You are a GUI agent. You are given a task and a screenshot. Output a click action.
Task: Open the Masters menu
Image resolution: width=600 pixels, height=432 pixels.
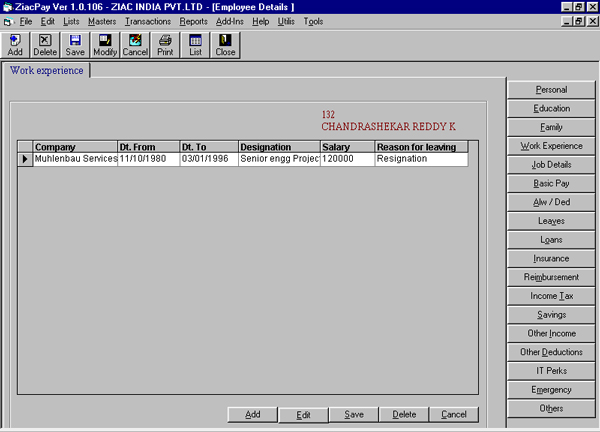[102, 21]
